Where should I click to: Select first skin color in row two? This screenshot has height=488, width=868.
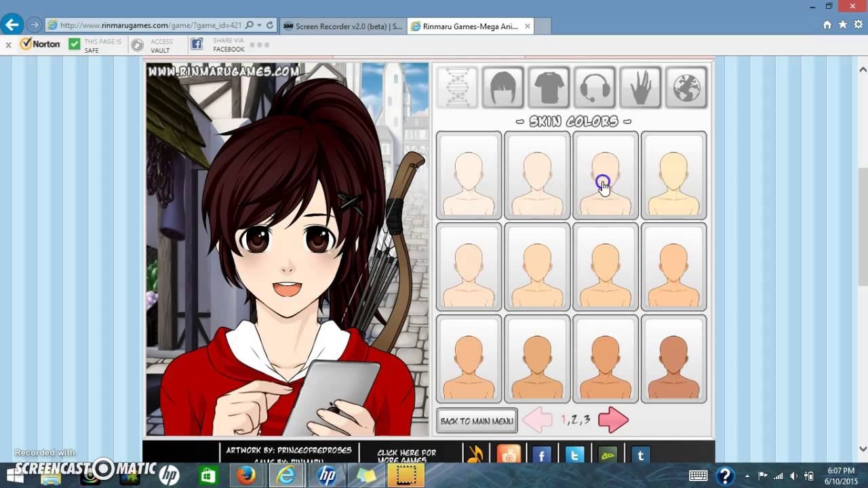coord(469,267)
